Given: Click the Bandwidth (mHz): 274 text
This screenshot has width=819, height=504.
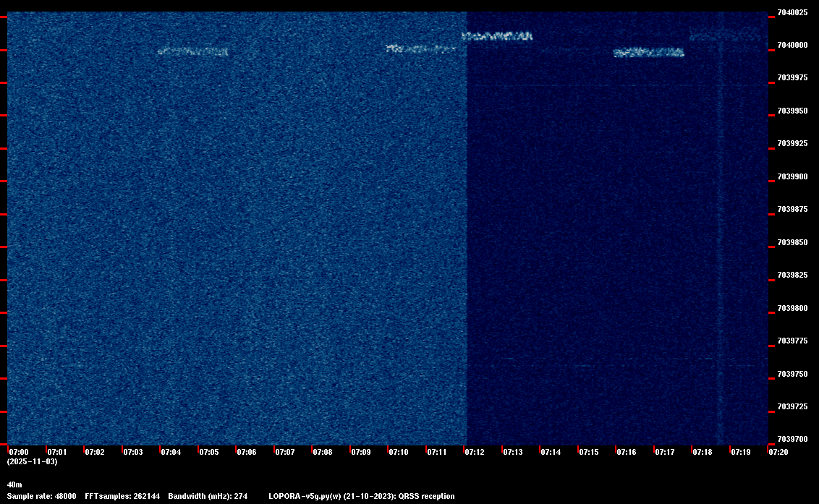Looking at the screenshot, I should pyautogui.click(x=208, y=496).
